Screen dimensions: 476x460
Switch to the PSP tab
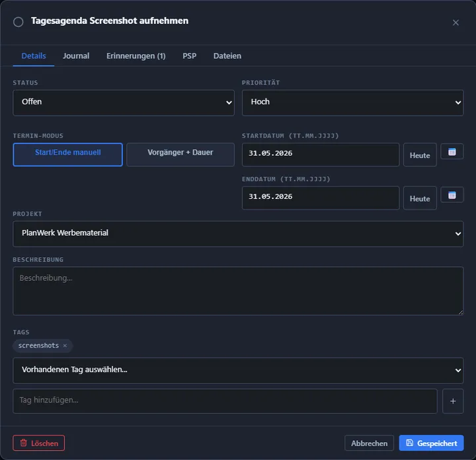[189, 56]
